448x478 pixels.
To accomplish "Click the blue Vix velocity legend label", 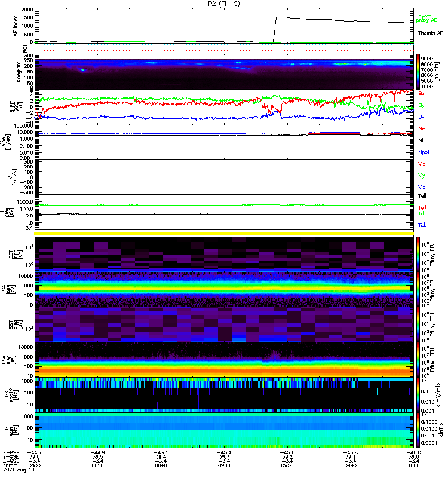I will pyautogui.click(x=421, y=187).
